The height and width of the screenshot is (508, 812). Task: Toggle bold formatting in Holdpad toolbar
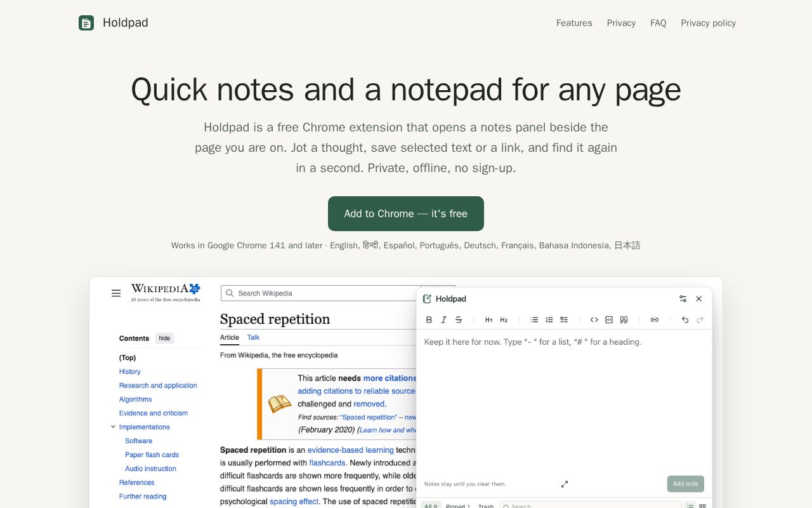coord(429,319)
